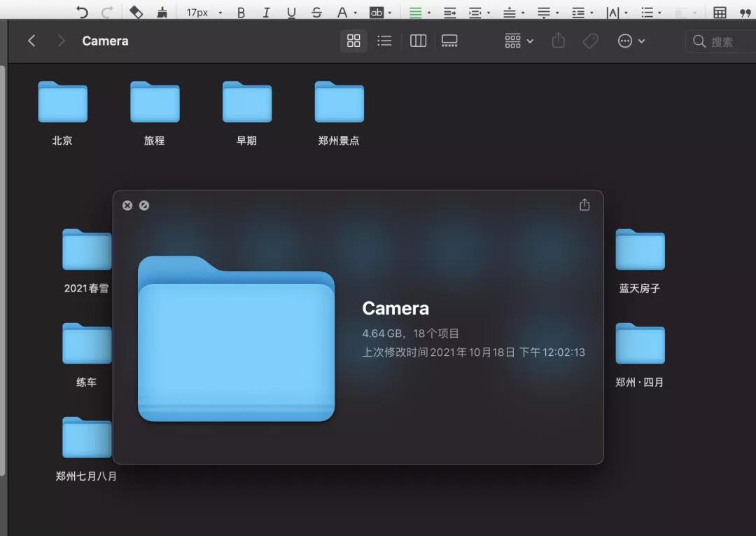Toggle italic formatting
The width and height of the screenshot is (756, 536).
pyautogui.click(x=266, y=13)
